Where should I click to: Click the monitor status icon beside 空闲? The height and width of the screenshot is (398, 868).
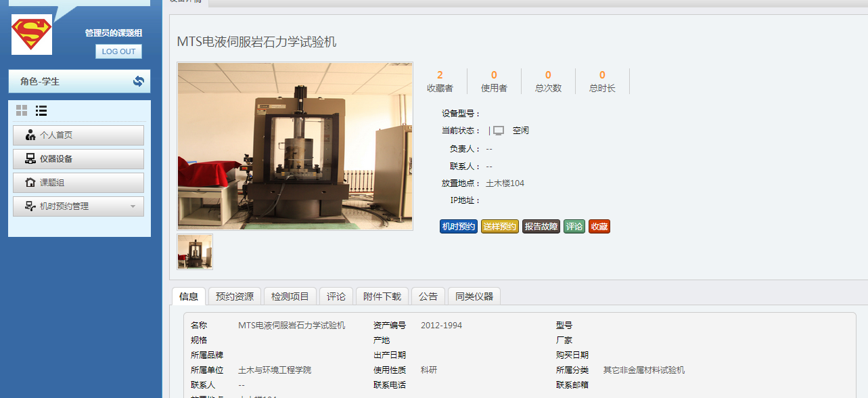[x=499, y=131]
